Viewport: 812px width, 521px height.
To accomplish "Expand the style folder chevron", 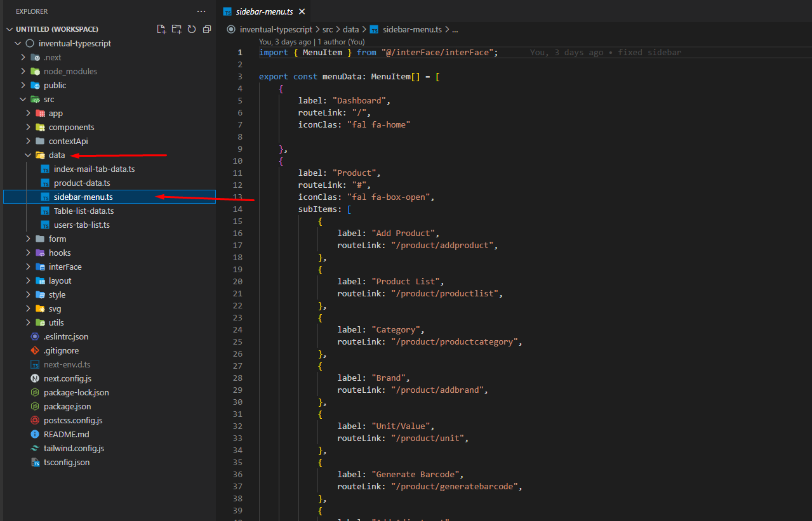I will pyautogui.click(x=28, y=294).
